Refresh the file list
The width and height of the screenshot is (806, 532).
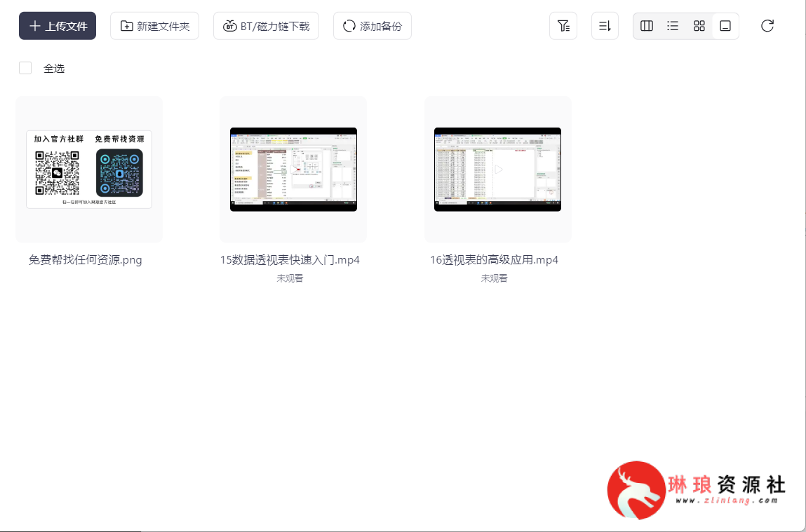click(767, 26)
